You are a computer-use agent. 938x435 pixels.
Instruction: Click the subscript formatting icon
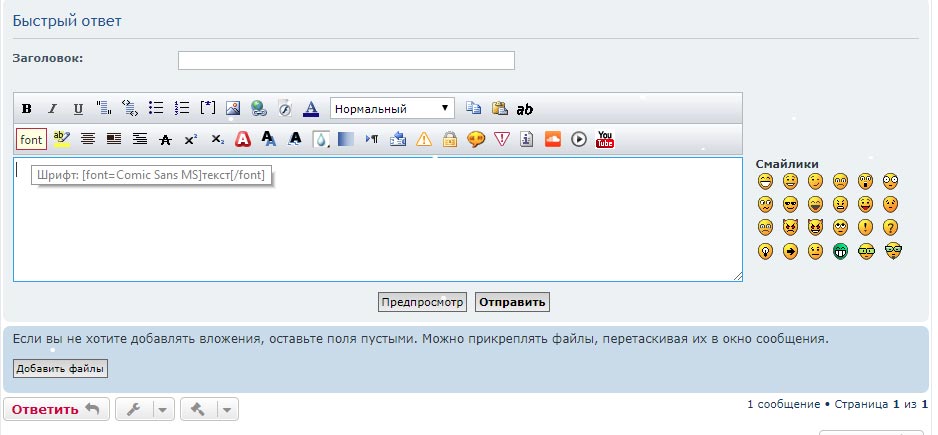coord(217,140)
